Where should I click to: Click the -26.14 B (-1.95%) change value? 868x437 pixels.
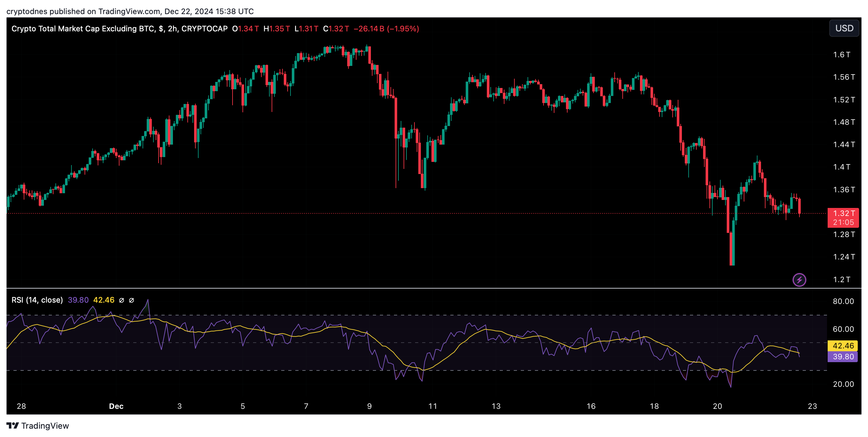(x=386, y=28)
